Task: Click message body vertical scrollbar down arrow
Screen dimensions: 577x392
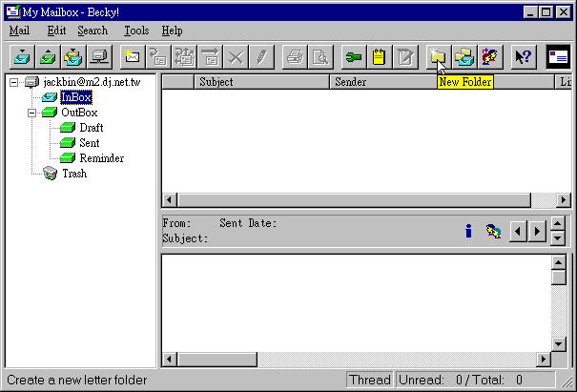Action: pos(558,344)
